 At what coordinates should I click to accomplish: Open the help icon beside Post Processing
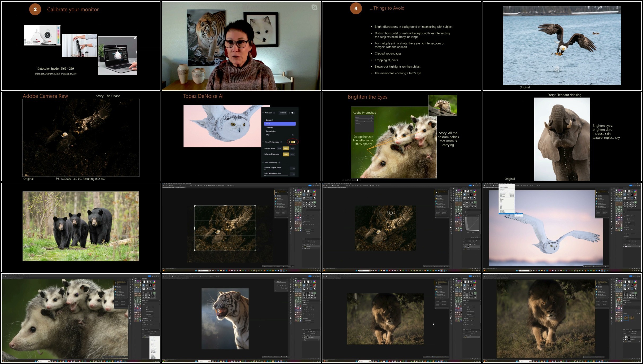[279, 163]
